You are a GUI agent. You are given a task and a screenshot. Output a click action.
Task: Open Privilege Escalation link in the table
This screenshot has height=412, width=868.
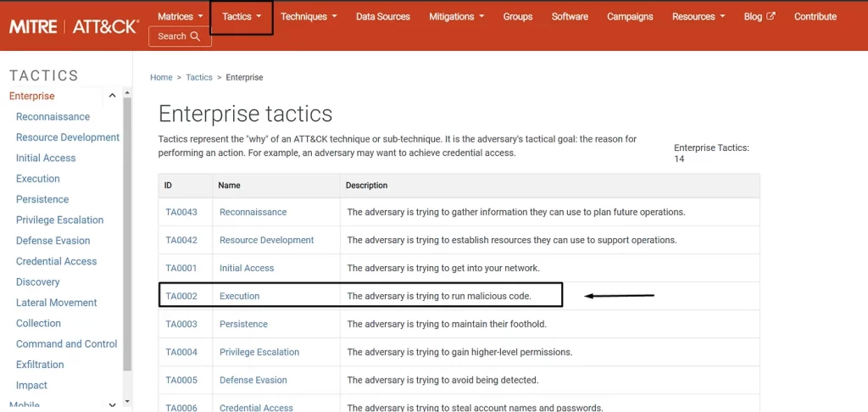[x=259, y=352]
